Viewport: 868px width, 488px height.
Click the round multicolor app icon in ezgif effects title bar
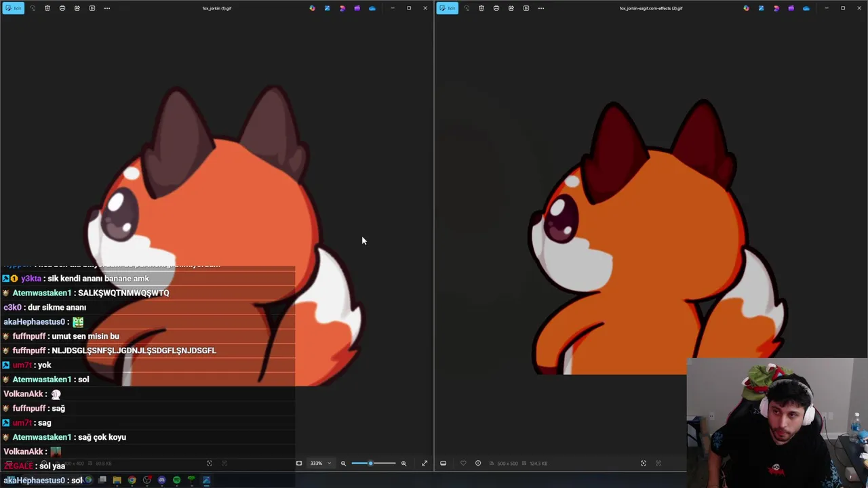coord(746,8)
